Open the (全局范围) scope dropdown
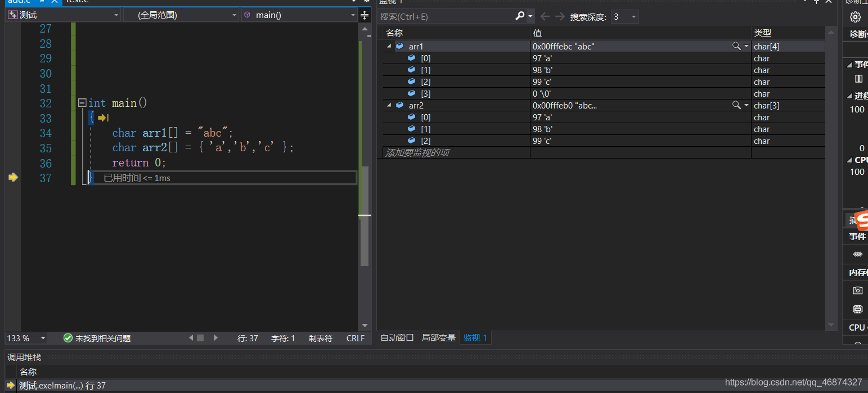Screen dimensions: 868x393 pos(181,15)
